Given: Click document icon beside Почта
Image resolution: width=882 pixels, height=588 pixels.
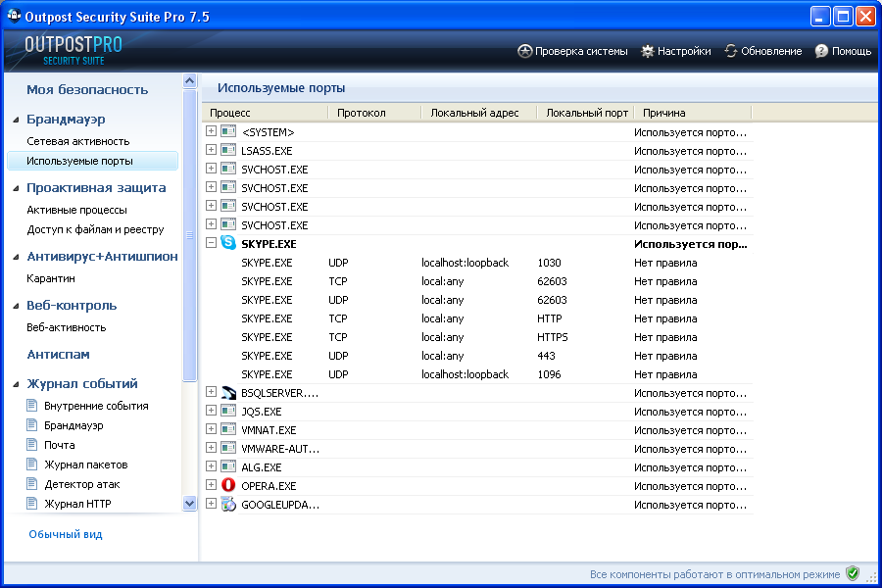Looking at the screenshot, I should click(x=32, y=445).
